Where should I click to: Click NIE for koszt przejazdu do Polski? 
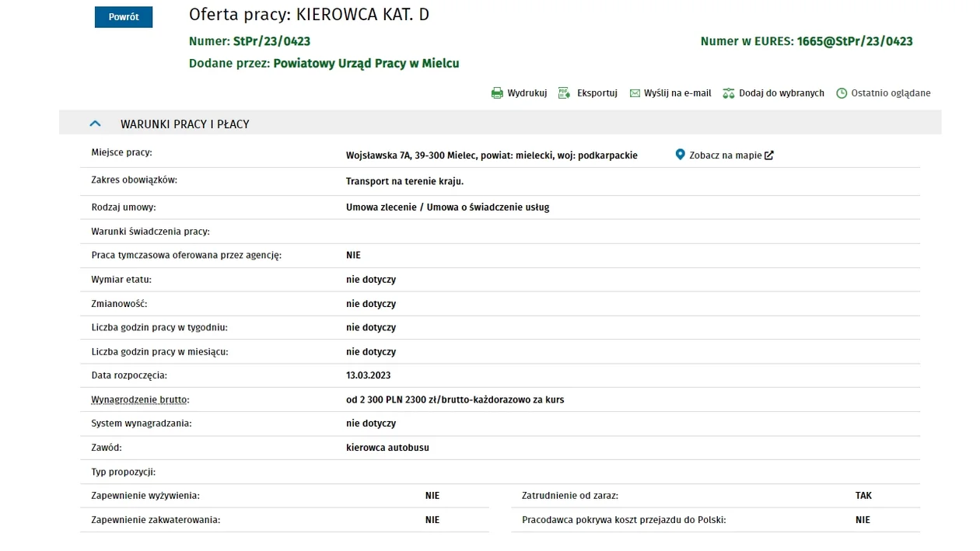(x=863, y=520)
